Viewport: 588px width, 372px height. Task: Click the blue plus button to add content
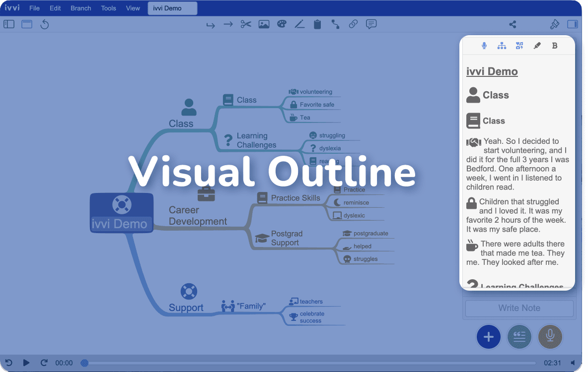coord(488,337)
